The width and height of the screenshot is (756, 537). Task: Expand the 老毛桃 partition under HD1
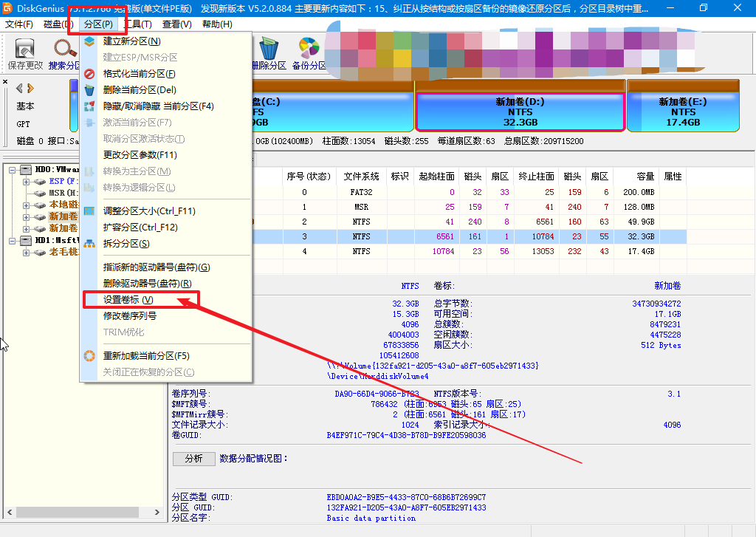26,253
